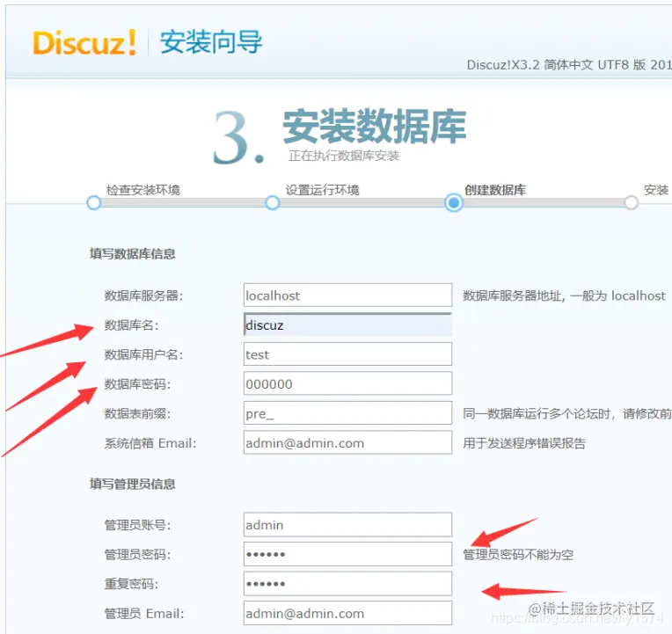Click the 数据库服务器: label
The height and width of the screenshot is (634, 672).
(x=143, y=295)
